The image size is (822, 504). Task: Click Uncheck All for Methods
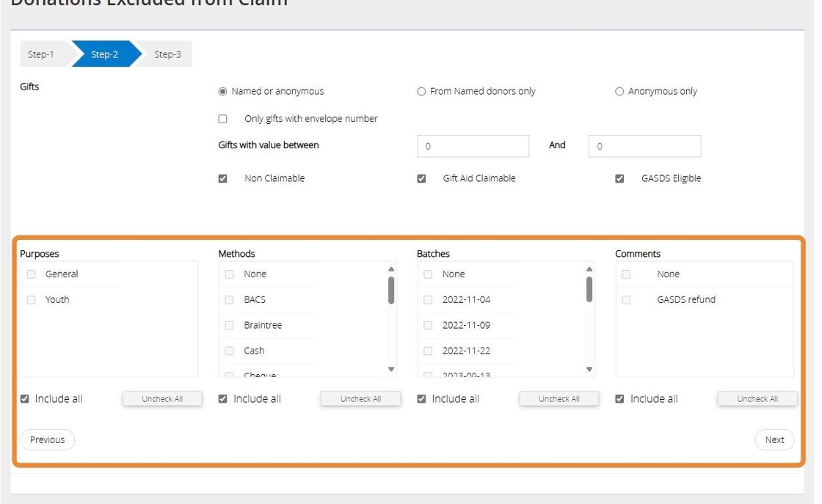pyautogui.click(x=360, y=398)
